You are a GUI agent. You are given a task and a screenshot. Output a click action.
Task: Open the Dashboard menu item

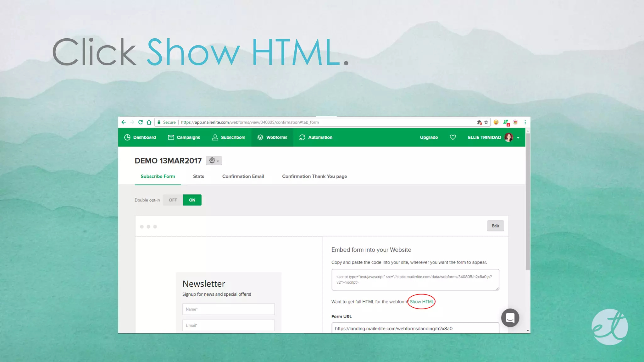coord(140,137)
